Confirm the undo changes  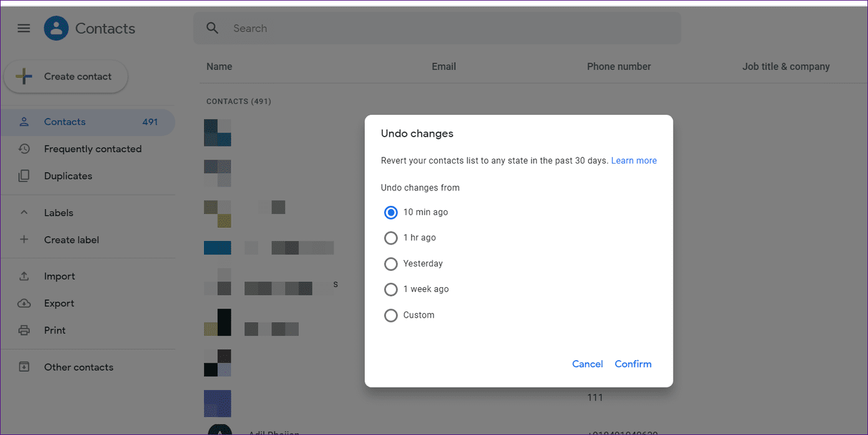coord(633,364)
